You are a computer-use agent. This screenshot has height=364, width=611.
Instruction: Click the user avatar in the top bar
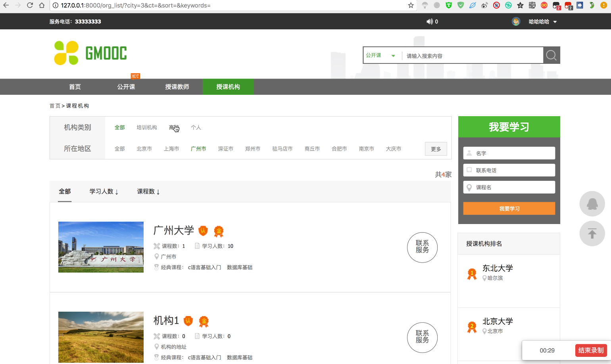(516, 21)
